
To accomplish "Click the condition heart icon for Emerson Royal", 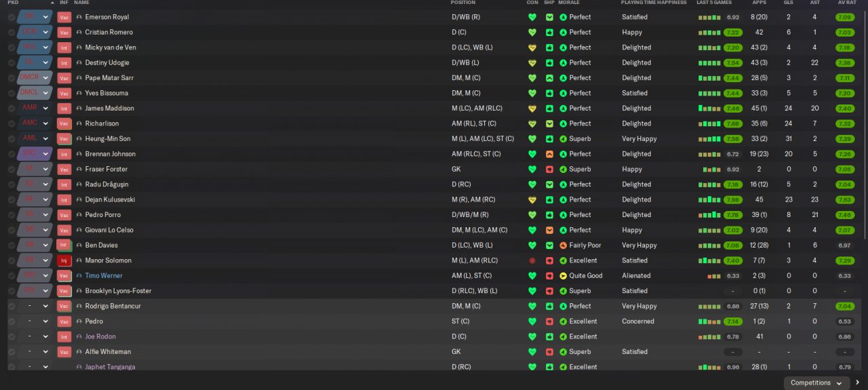I will 532,17.
